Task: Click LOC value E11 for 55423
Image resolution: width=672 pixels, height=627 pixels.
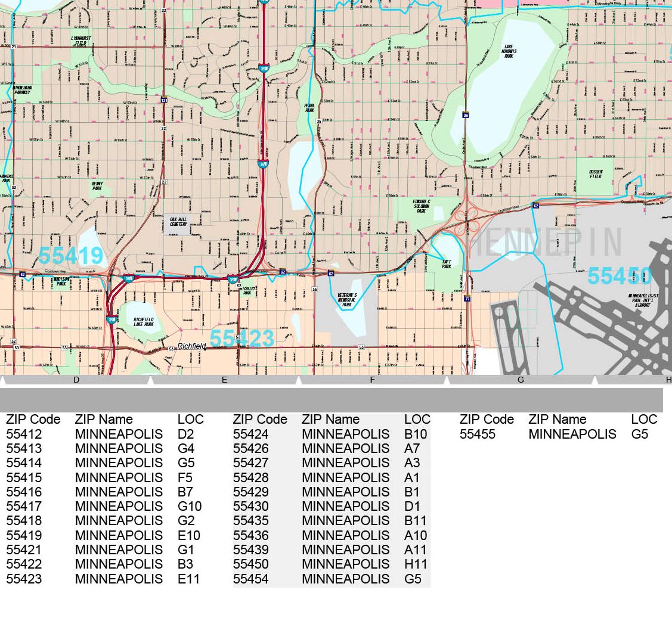Action: coord(188,579)
